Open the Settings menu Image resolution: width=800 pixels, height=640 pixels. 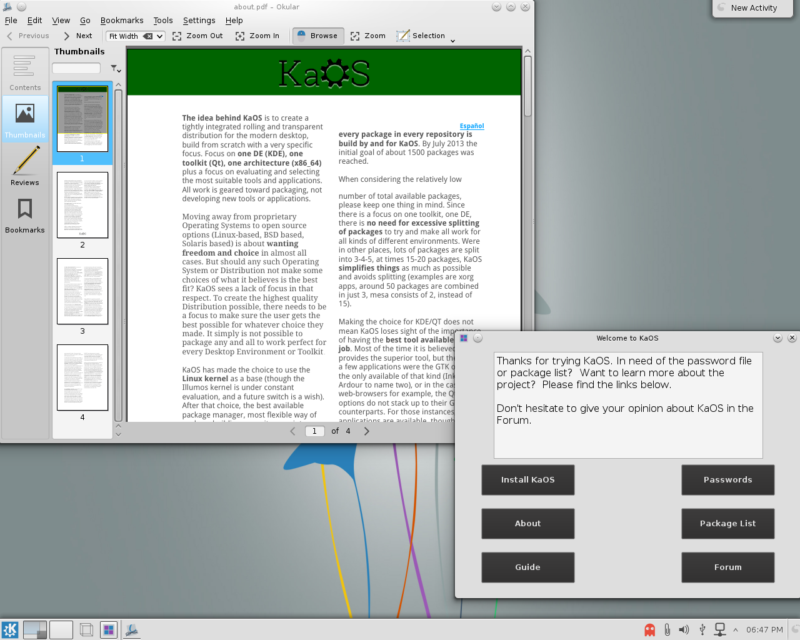[199, 20]
